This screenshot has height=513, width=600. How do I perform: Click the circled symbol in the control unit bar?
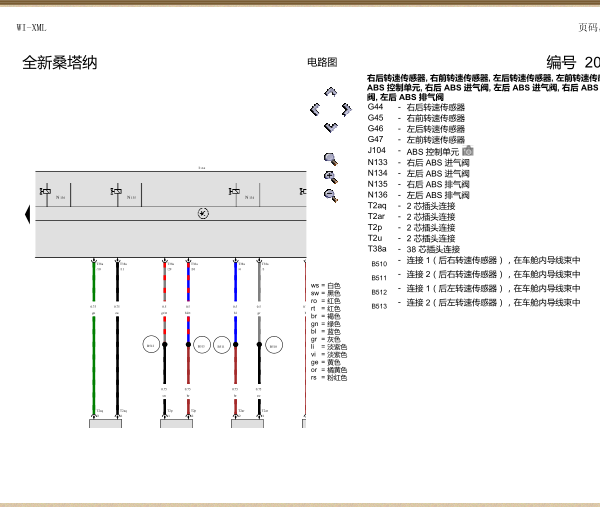(x=203, y=213)
